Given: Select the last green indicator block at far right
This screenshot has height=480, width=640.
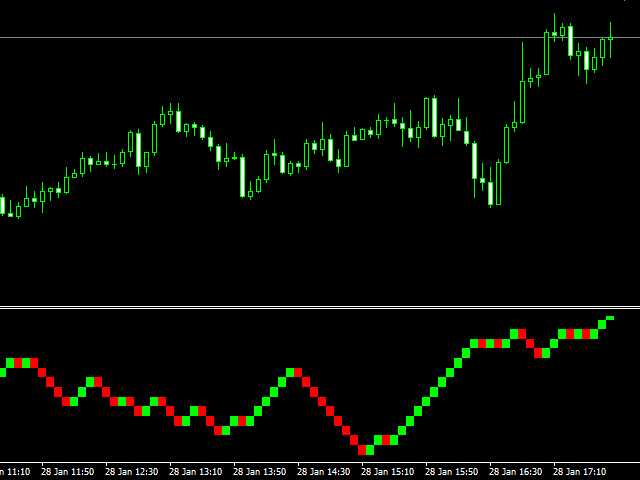Looking at the screenshot, I should coord(610,318).
